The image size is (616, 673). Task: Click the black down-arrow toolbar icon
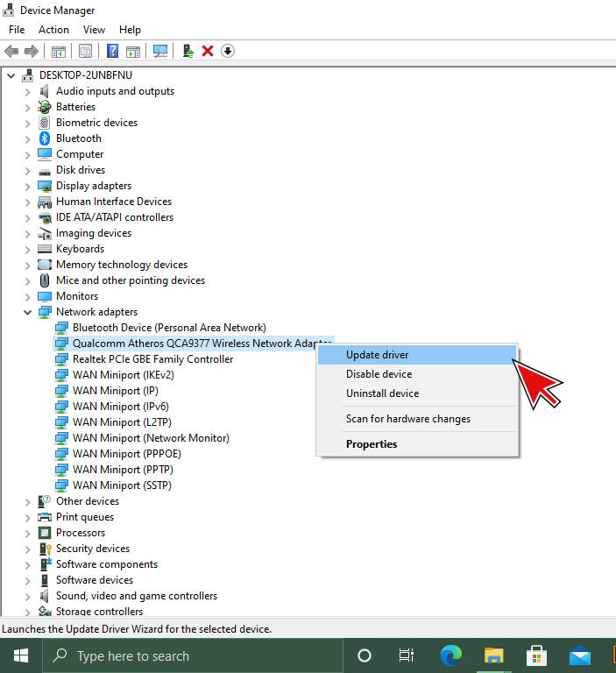click(228, 51)
